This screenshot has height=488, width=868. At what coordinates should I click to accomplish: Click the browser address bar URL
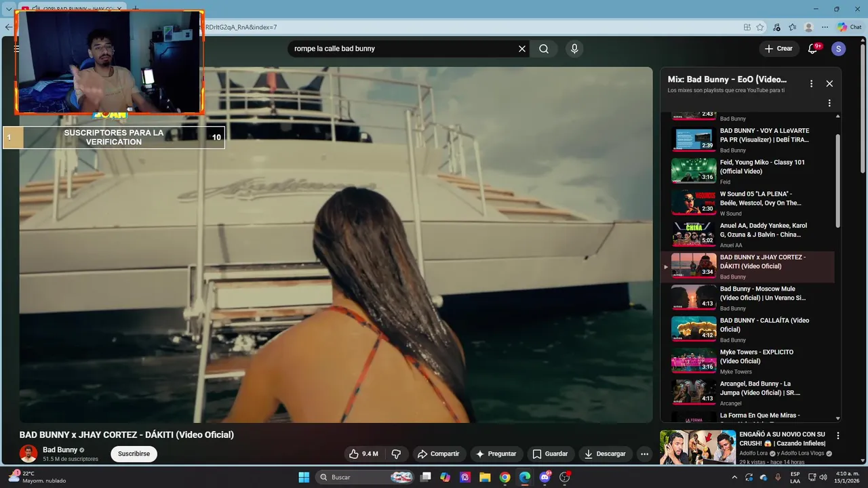(241, 27)
